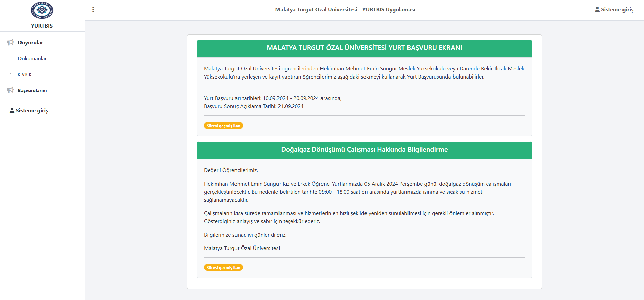
Task: Click 'Bilgilerinize sunar, iyi günler dileriz.' text
Action: 245,235
